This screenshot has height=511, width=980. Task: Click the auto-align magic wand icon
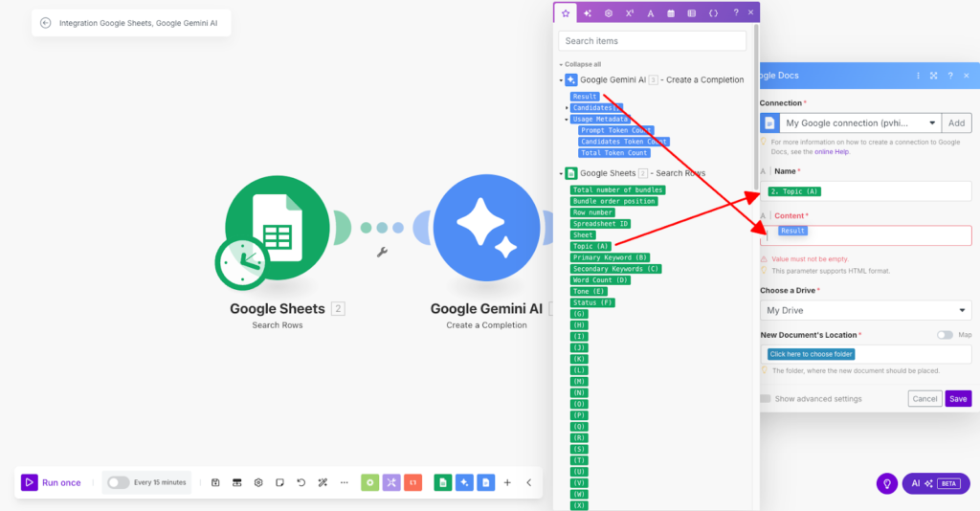coord(323,482)
